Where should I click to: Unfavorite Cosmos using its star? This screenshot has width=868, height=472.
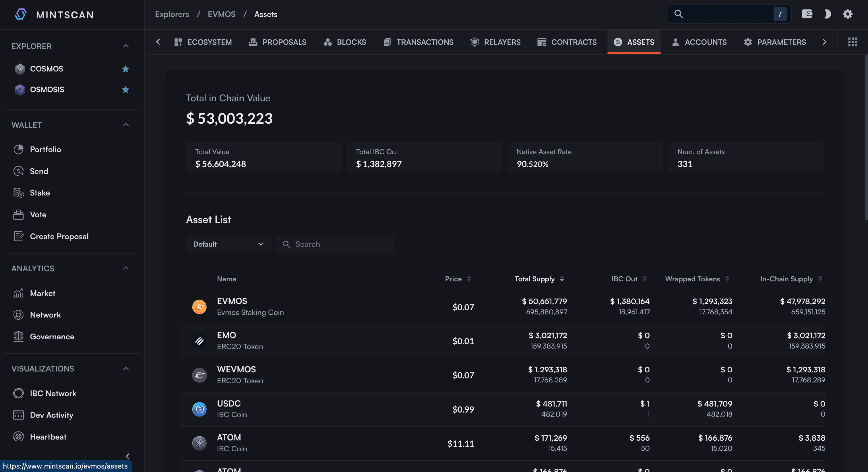[125, 69]
